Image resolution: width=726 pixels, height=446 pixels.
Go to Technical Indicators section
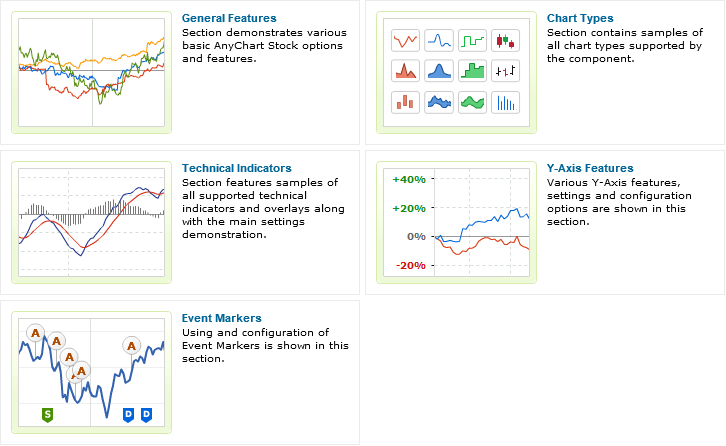[x=237, y=168]
